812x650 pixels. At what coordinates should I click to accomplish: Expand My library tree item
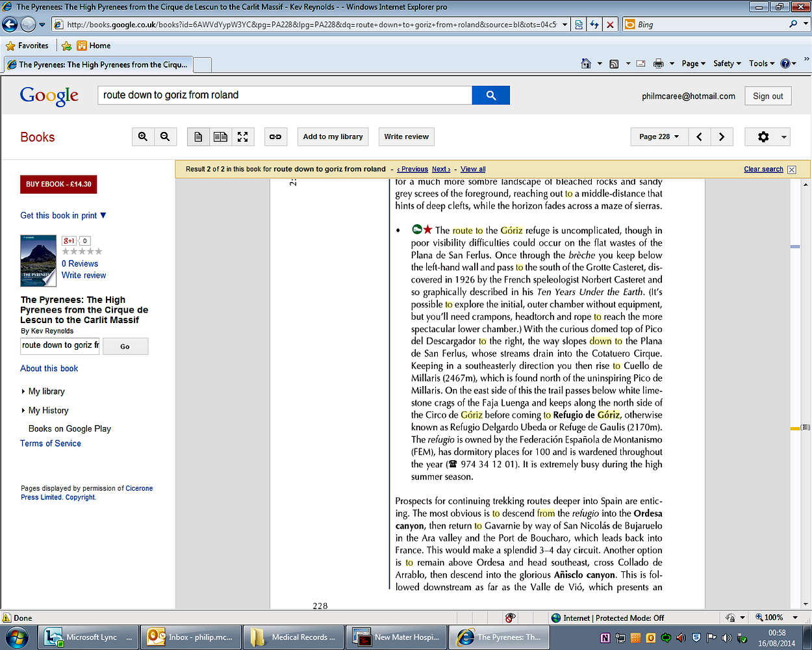pos(44,391)
